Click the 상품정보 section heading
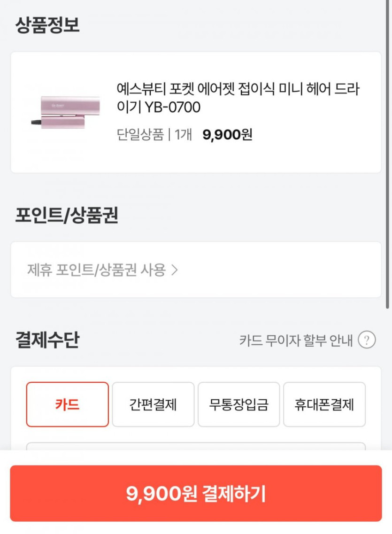The width and height of the screenshot is (392, 534). [x=47, y=25]
